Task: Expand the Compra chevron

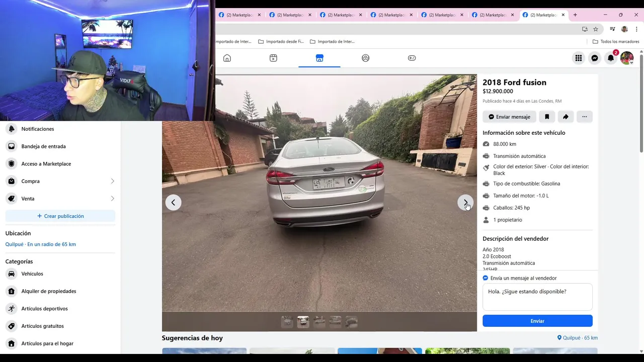Action: pyautogui.click(x=112, y=181)
